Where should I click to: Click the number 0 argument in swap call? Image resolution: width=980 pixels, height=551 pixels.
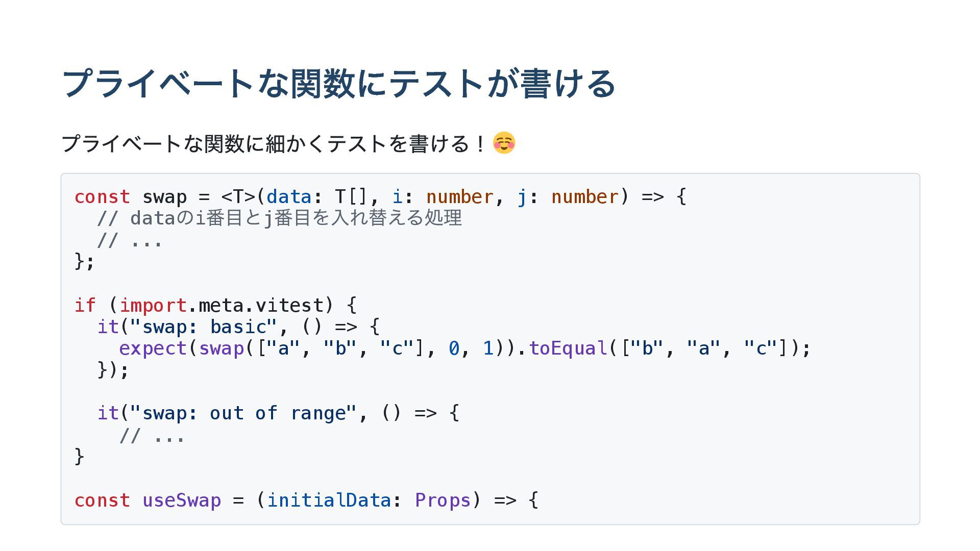coord(454,348)
